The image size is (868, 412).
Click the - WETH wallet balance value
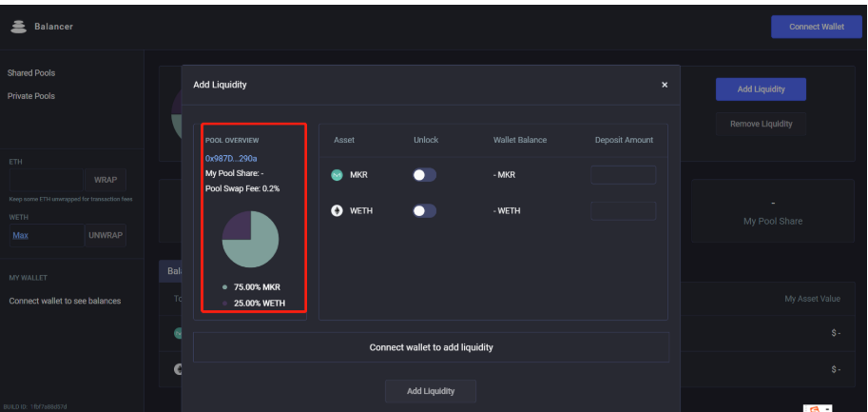tap(507, 211)
